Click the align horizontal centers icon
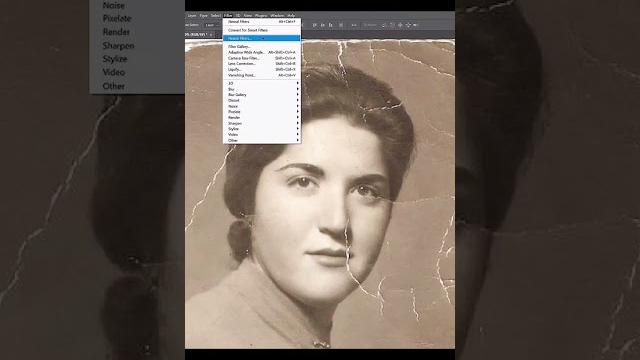 pos(322,25)
